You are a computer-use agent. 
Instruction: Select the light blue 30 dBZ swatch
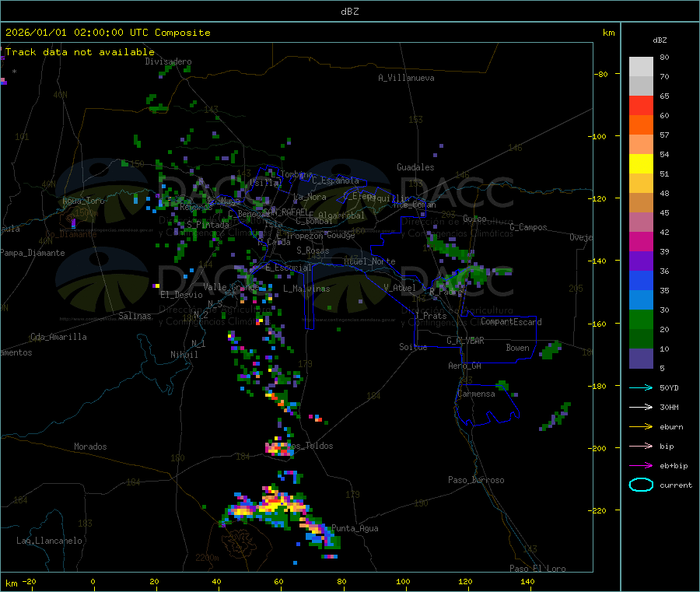click(x=641, y=300)
